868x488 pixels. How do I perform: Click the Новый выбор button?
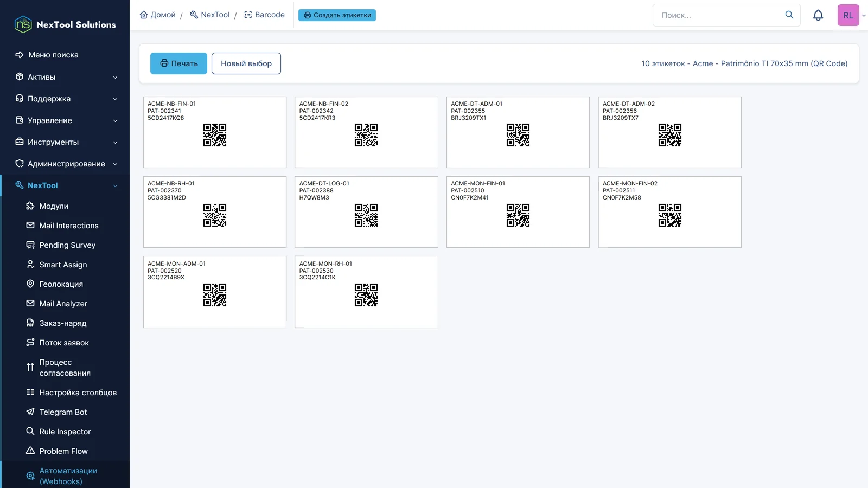coord(246,63)
